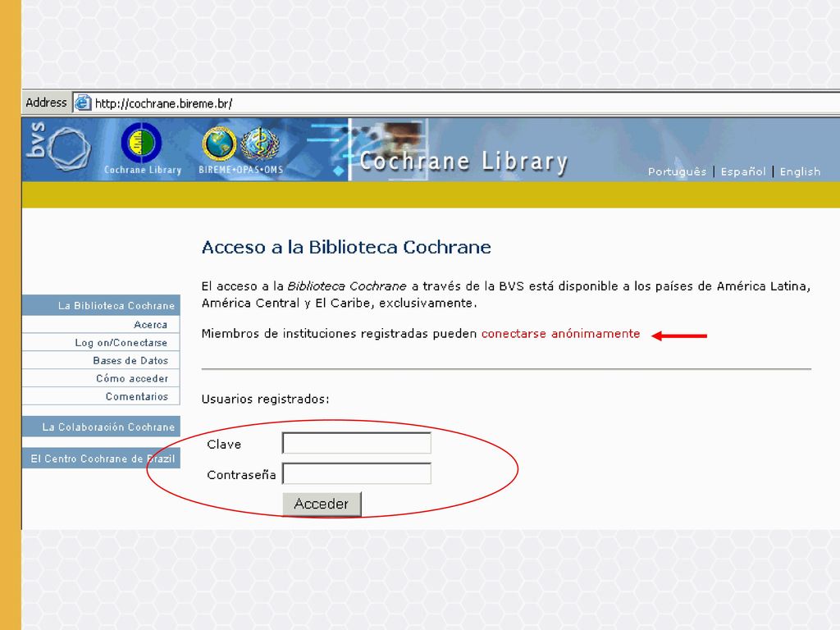Screen dimensions: 840x630
Task: Open El Centro Cochrane de Brazil section
Action: pyautogui.click(x=101, y=459)
